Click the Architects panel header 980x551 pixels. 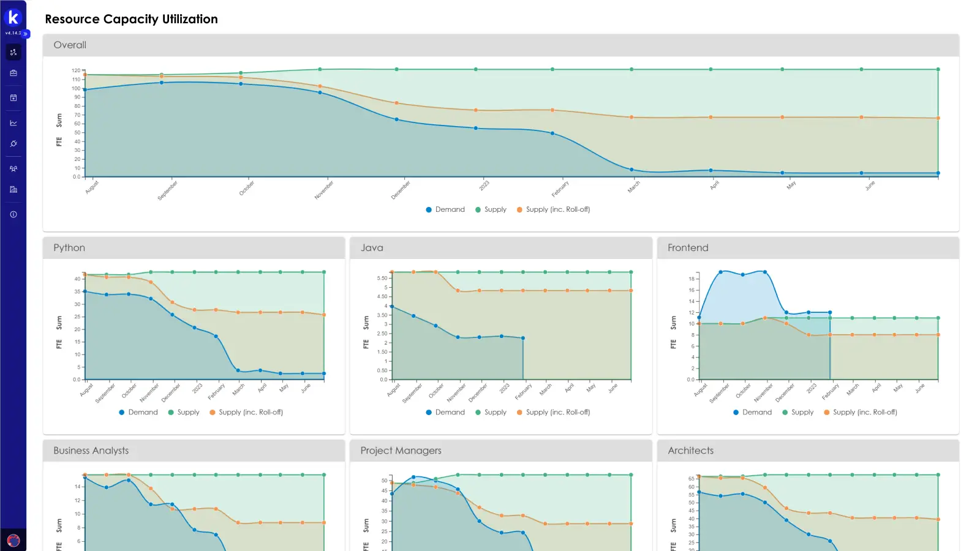tap(809, 451)
